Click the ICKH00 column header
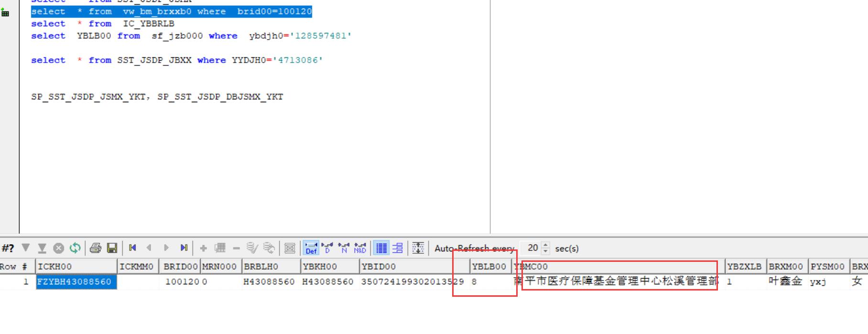This screenshot has height=334, width=868. [76, 267]
